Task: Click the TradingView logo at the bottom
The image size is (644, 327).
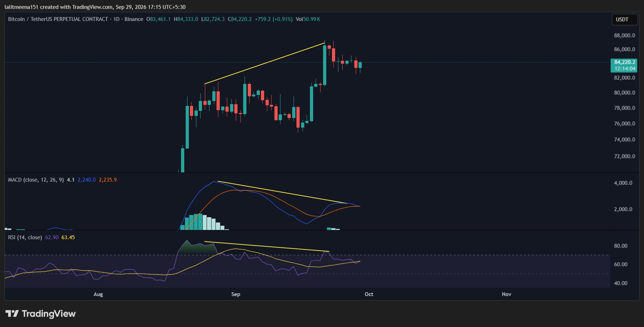Action: pos(40,313)
